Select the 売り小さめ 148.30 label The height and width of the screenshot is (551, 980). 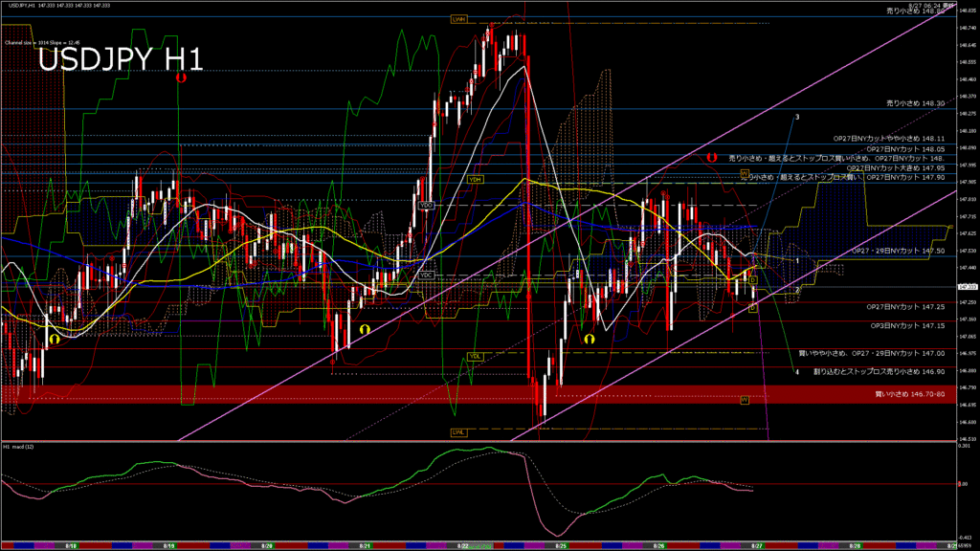(916, 103)
